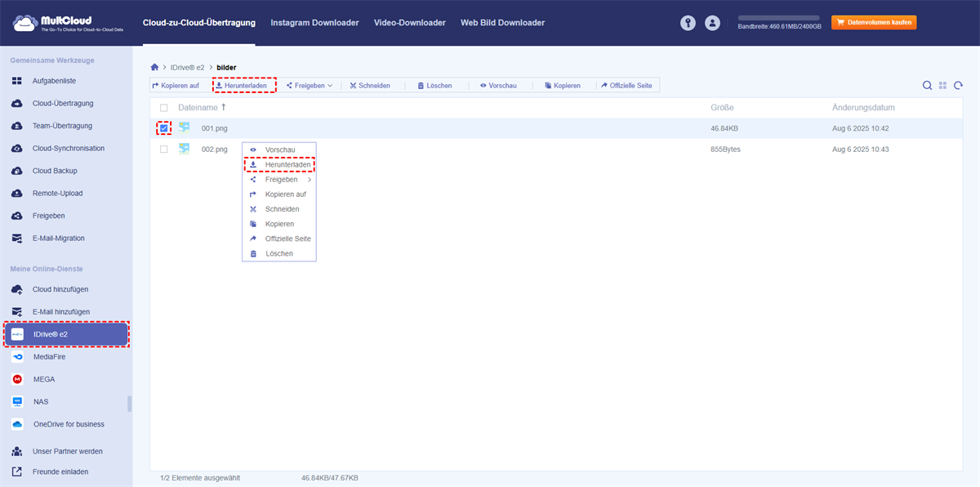
Task: Click the home icon in breadcrumb
Action: pos(154,67)
